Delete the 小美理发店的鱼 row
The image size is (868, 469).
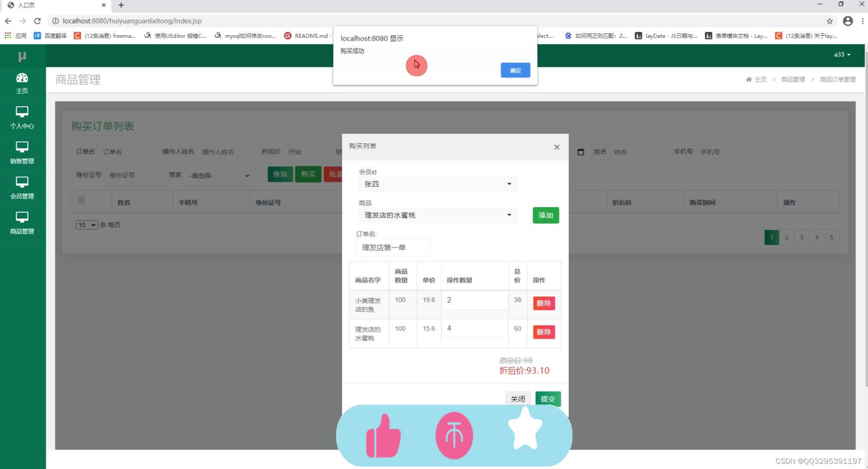(544, 303)
